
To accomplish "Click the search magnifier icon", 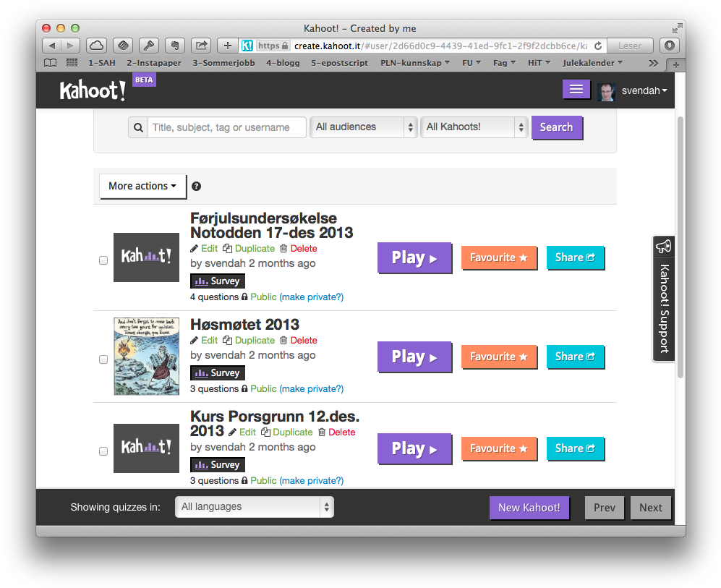I will 138,127.
